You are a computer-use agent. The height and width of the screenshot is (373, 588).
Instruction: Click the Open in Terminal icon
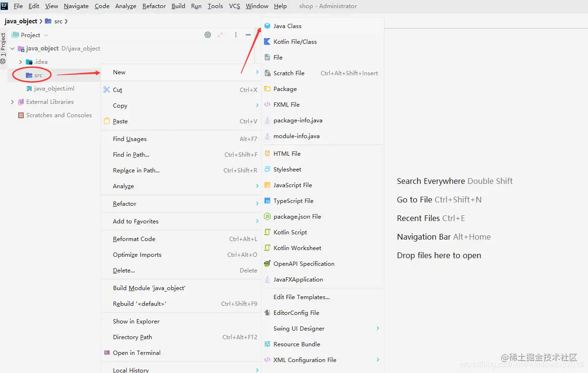[107, 353]
